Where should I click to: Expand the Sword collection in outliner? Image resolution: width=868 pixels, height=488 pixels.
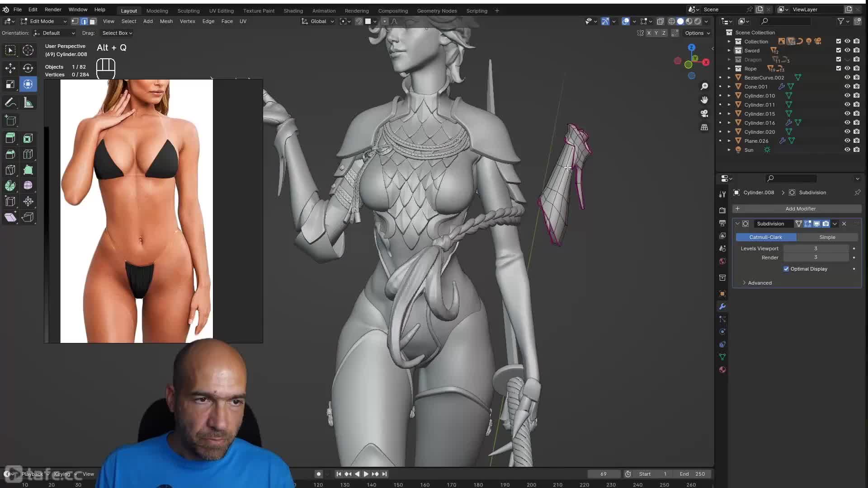[729, 51]
